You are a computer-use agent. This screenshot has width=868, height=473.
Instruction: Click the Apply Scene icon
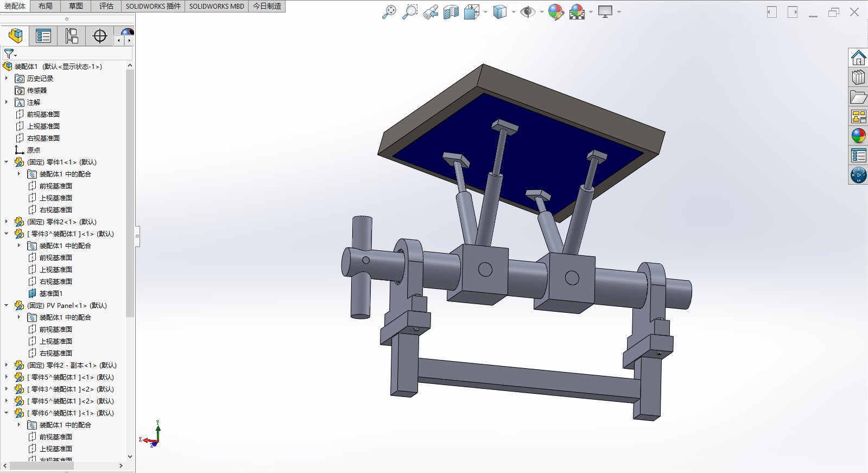[x=577, y=12]
